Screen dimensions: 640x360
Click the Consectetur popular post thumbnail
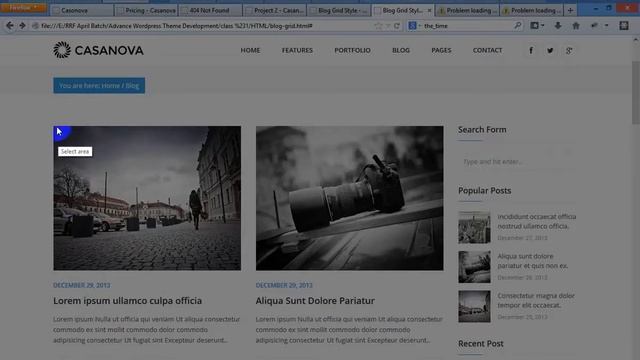(474, 307)
